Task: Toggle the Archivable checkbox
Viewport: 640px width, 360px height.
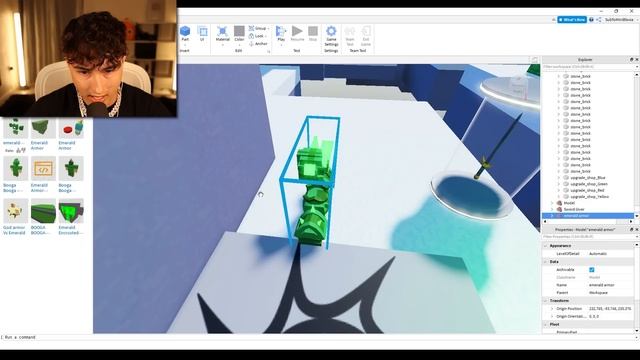Action: (591, 270)
